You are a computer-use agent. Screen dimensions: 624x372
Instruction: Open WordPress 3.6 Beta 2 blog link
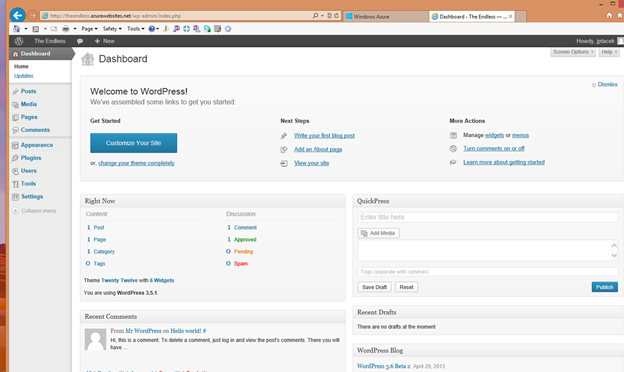(x=384, y=366)
